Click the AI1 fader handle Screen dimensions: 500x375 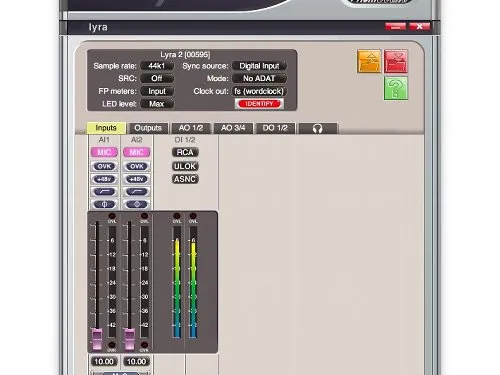97,339
